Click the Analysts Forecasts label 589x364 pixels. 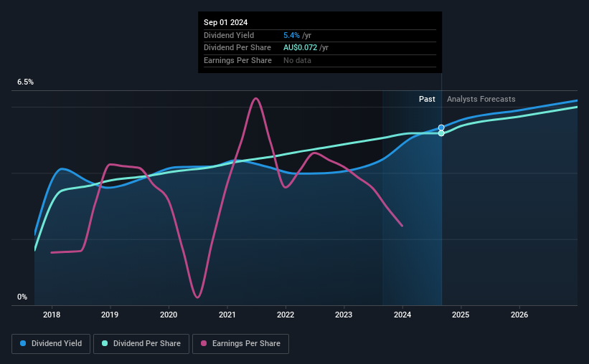point(481,99)
